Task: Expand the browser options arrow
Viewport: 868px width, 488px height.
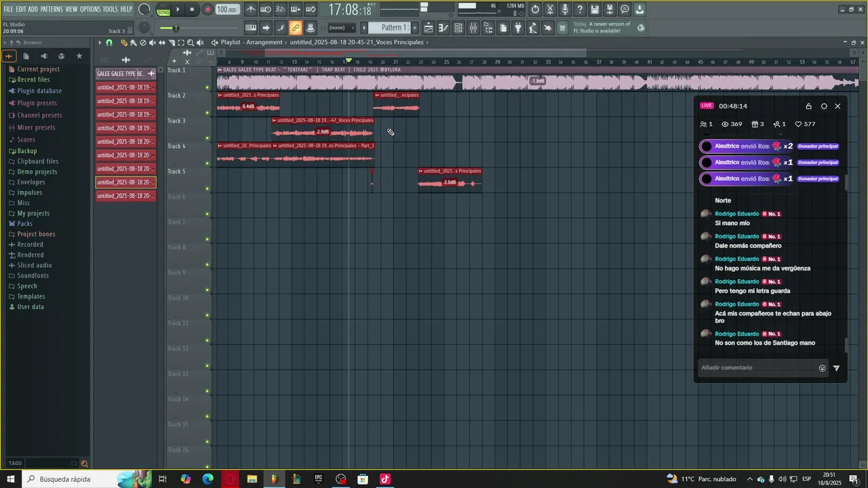Action: [4, 43]
